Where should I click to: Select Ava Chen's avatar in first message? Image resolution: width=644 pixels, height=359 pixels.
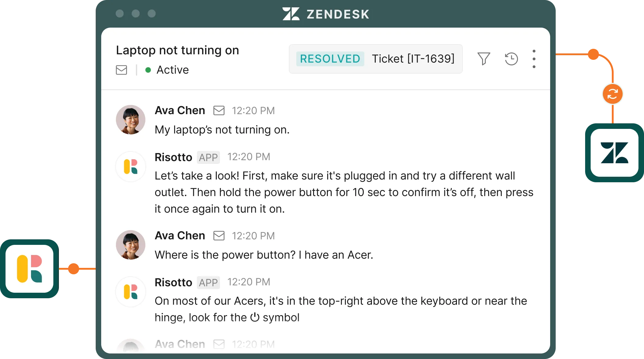coord(131,120)
